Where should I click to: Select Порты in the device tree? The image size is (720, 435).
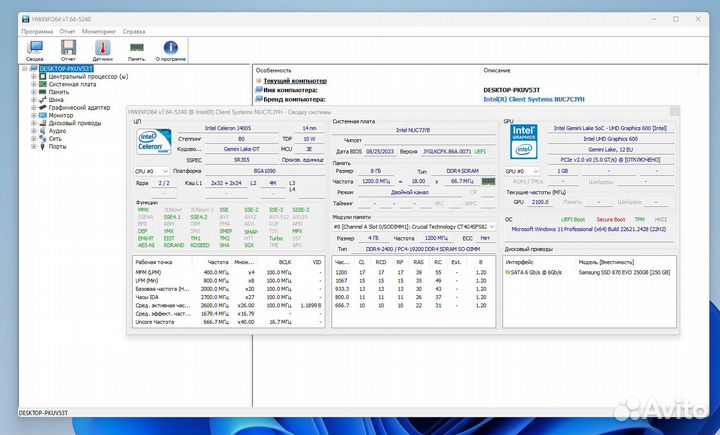coord(57,146)
